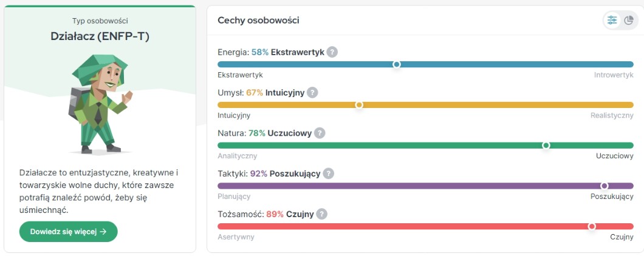Switch to sliders view of traits
Screen dimensions: 644x256
click(x=612, y=21)
